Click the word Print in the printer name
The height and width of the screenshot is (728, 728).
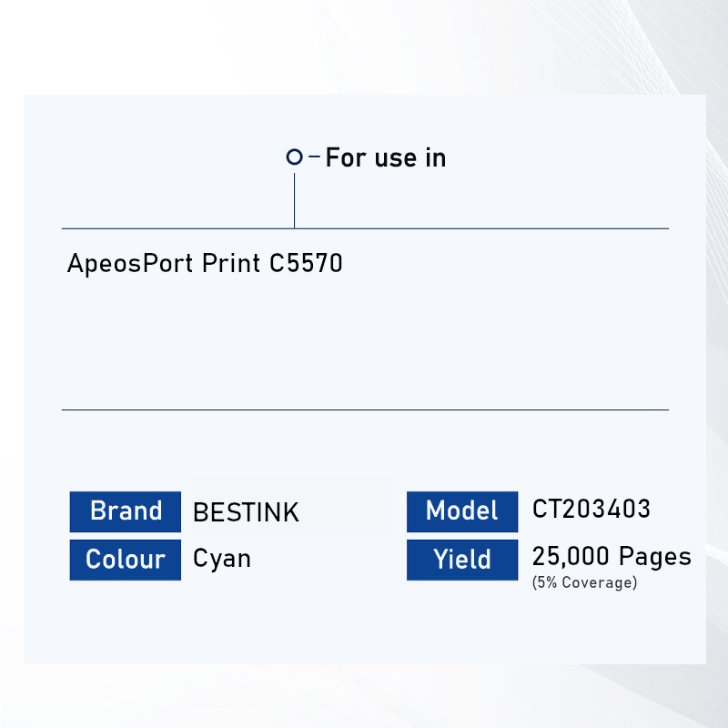[x=231, y=264]
